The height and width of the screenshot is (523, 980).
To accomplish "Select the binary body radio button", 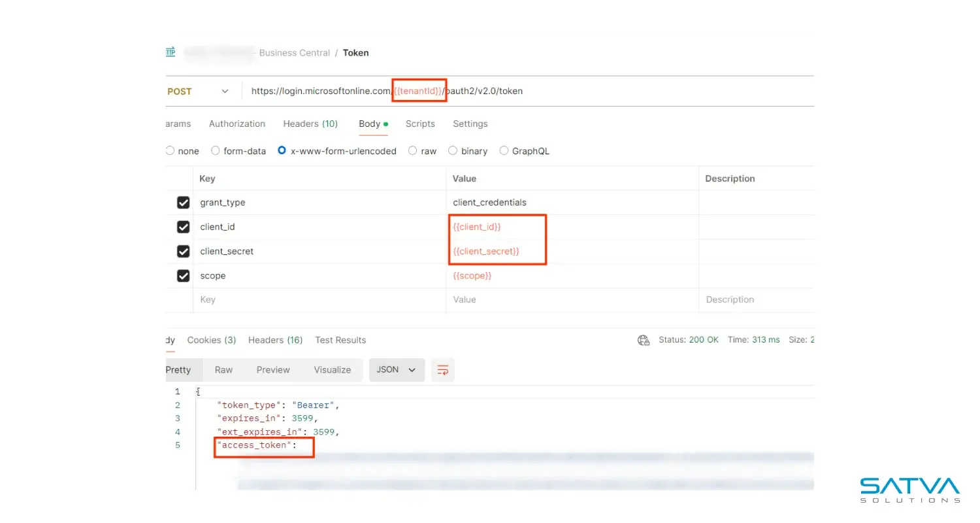I will [453, 151].
